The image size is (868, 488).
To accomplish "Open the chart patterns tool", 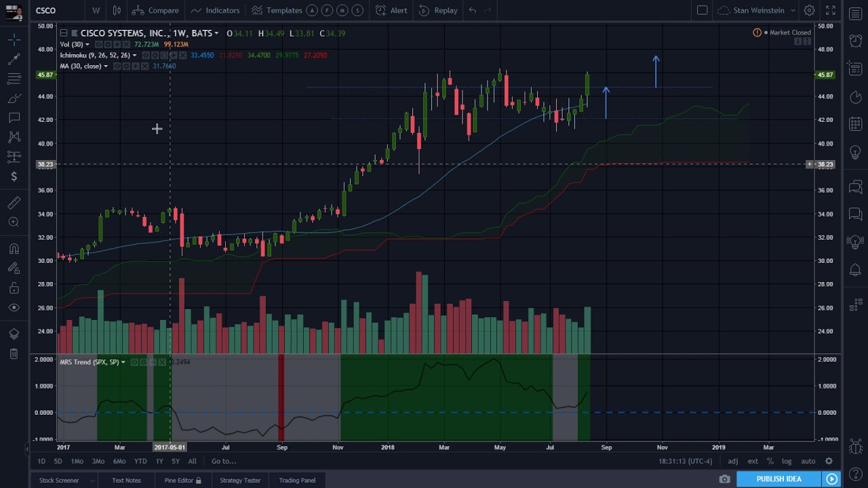I will coord(14,137).
